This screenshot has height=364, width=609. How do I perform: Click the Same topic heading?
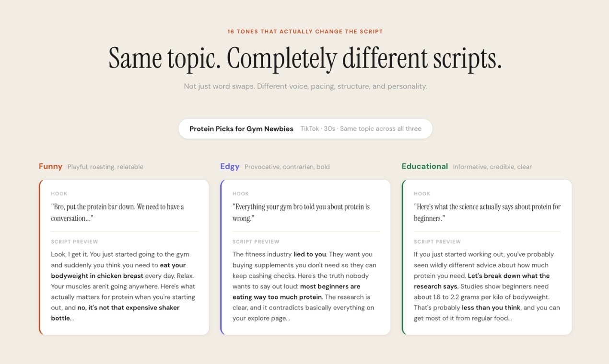point(305,58)
